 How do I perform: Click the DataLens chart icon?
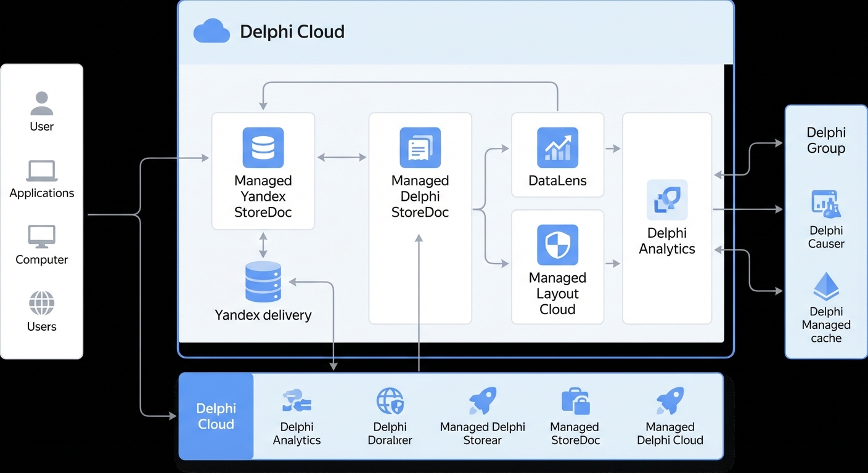click(558, 148)
